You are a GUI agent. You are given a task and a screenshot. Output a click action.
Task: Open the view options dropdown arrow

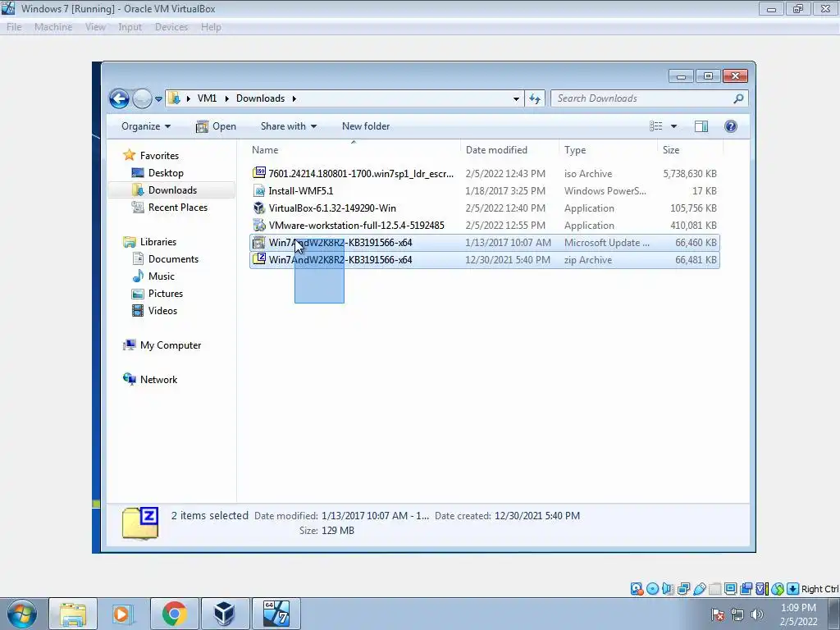point(674,126)
